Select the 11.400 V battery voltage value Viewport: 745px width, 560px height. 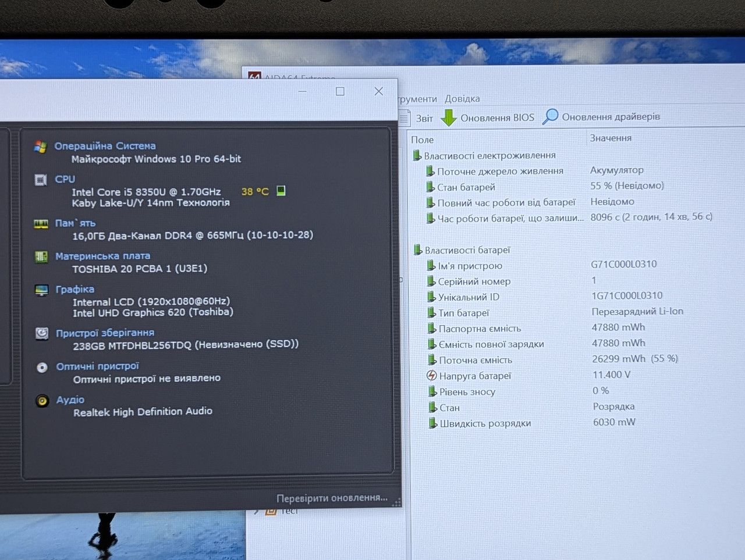[611, 375]
